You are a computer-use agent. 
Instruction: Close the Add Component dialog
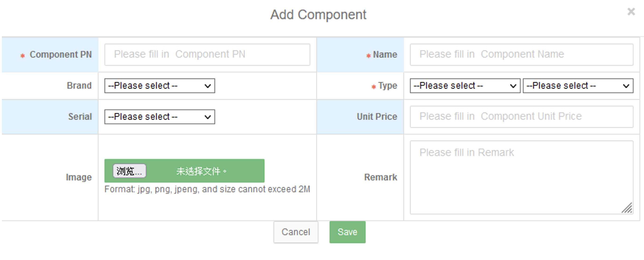(x=631, y=11)
